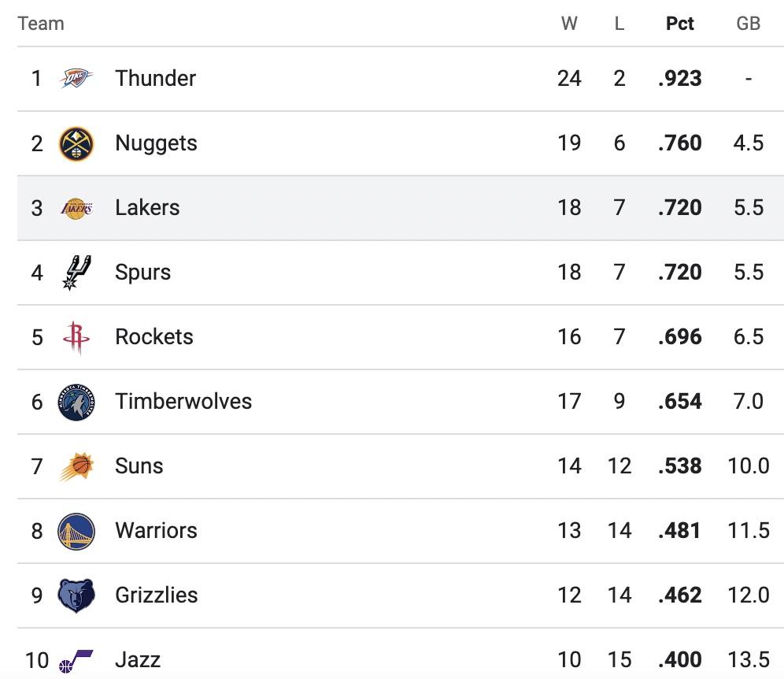Sort standings by Pct column header
Image resolution: width=784 pixels, height=679 pixels.
[x=679, y=24]
